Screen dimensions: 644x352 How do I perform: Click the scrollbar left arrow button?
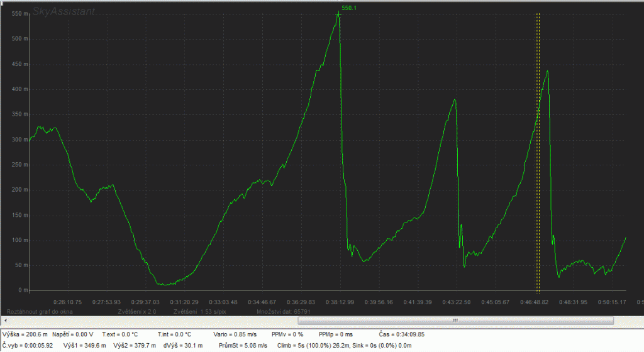coord(4,321)
